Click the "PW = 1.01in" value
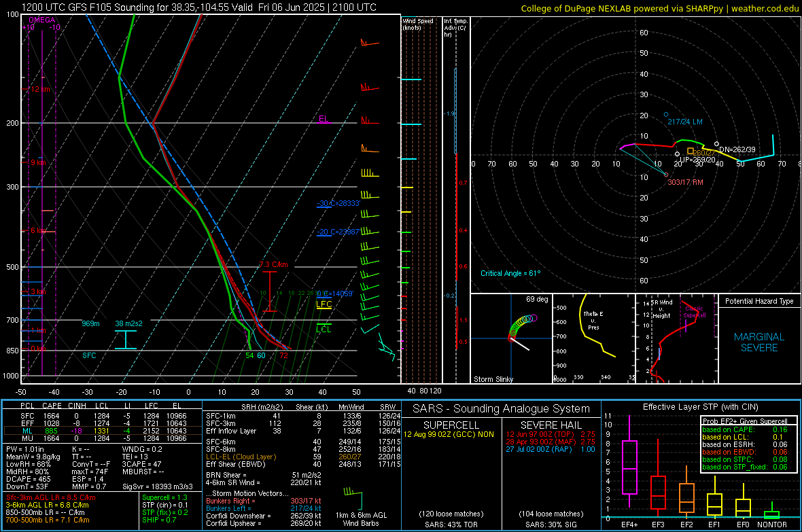This screenshot has width=802, height=532. (24, 449)
